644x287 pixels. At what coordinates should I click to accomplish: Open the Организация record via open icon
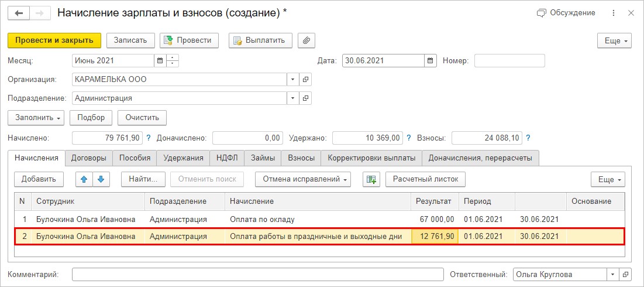(305, 79)
